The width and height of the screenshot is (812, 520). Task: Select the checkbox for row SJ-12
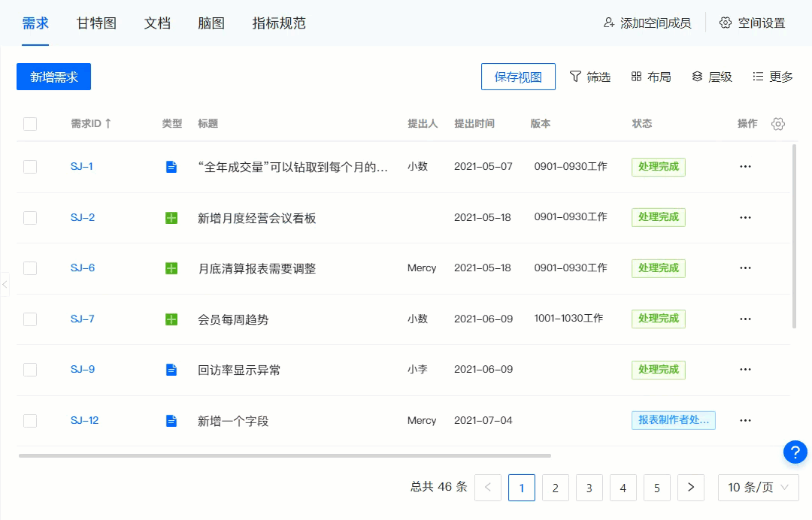click(x=30, y=421)
